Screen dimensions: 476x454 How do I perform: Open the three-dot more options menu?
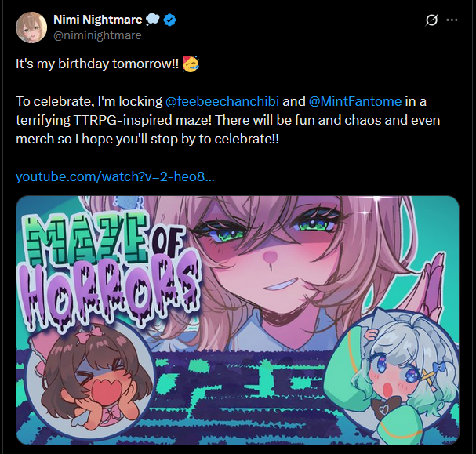coord(452,20)
